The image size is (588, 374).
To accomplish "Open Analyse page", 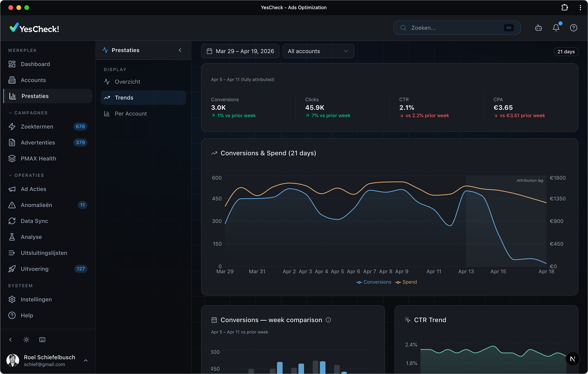I will click(48, 237).
